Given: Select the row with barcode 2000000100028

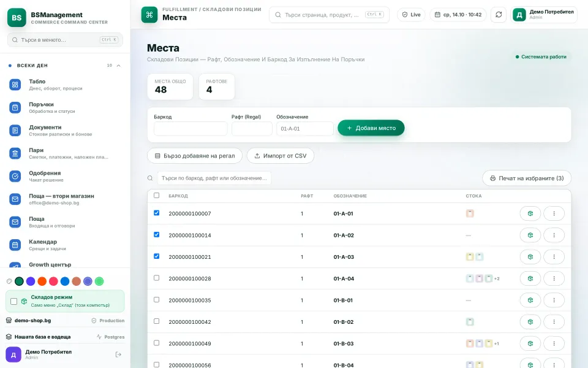Looking at the screenshot, I should click(156, 278).
